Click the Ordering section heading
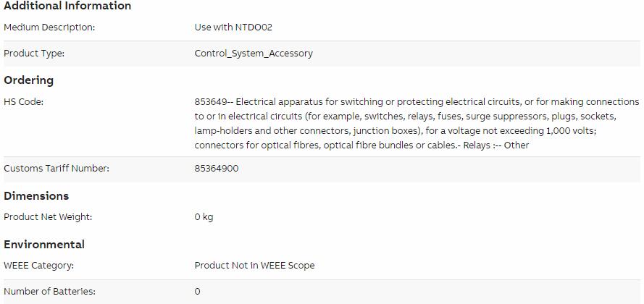This screenshot has width=644, height=304. pyautogui.click(x=29, y=80)
